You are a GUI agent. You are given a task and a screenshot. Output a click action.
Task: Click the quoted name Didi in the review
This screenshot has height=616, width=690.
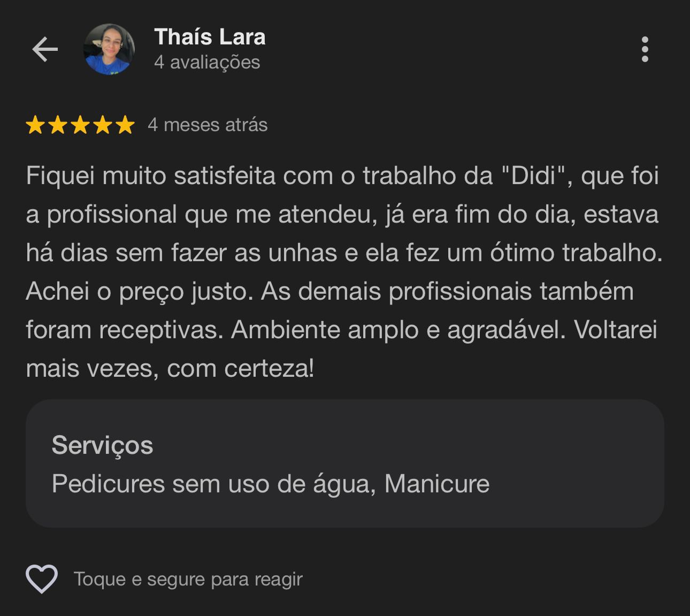[533, 176]
